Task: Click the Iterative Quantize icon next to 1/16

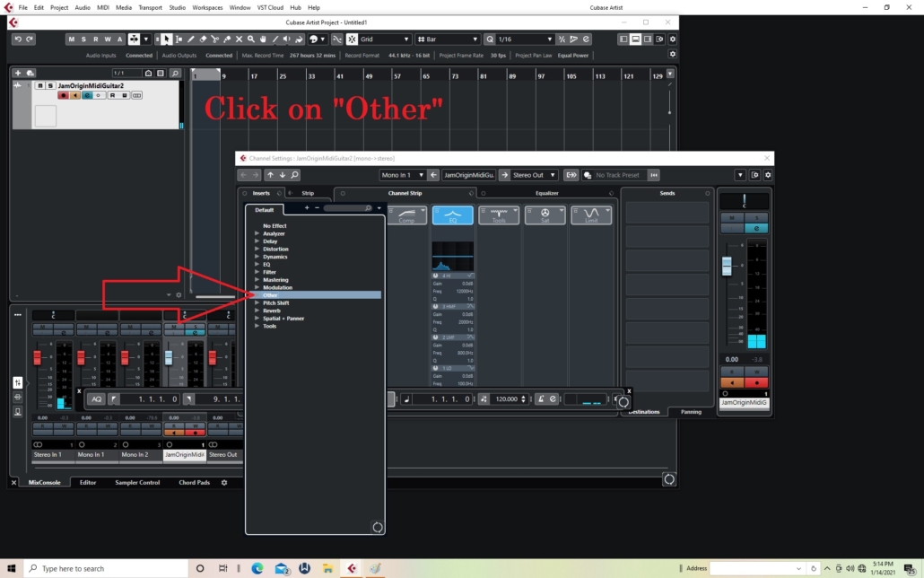Action: tap(562, 39)
